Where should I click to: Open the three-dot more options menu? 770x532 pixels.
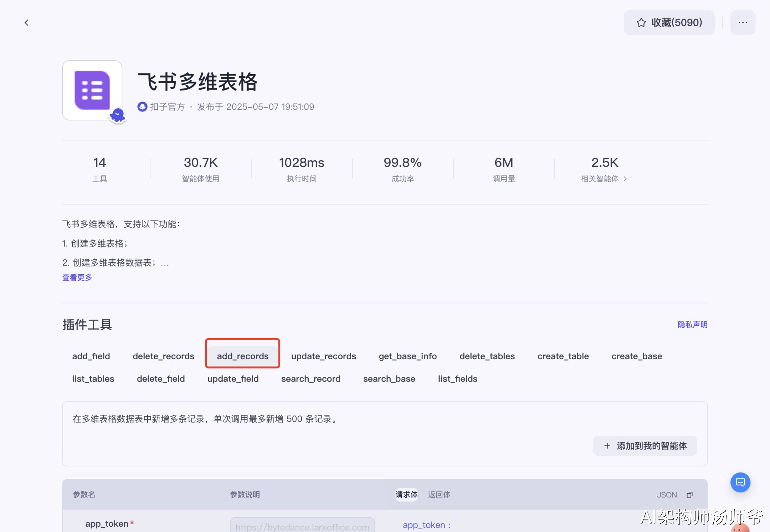coord(743,23)
